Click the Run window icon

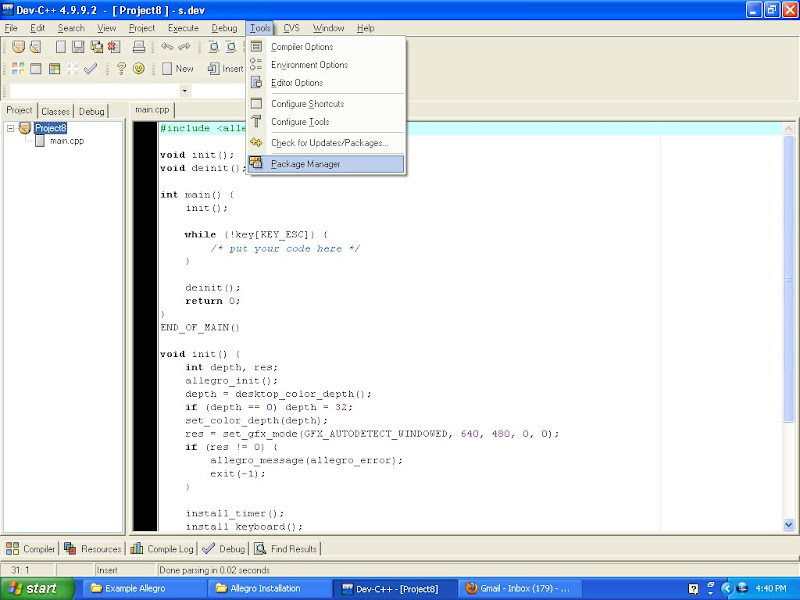(x=36, y=68)
